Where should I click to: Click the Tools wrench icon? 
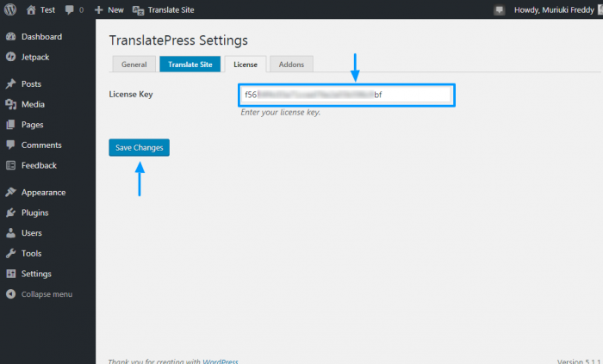tap(10, 254)
